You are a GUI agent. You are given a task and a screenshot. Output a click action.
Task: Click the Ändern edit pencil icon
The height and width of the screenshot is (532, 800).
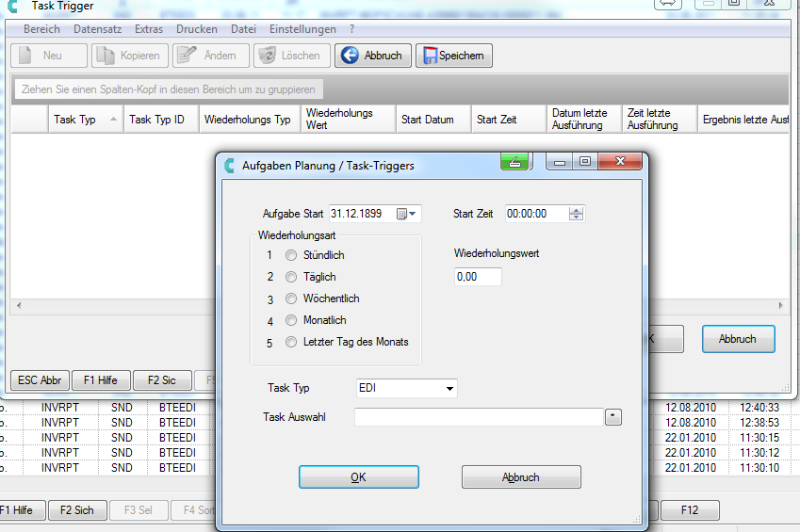pos(186,56)
